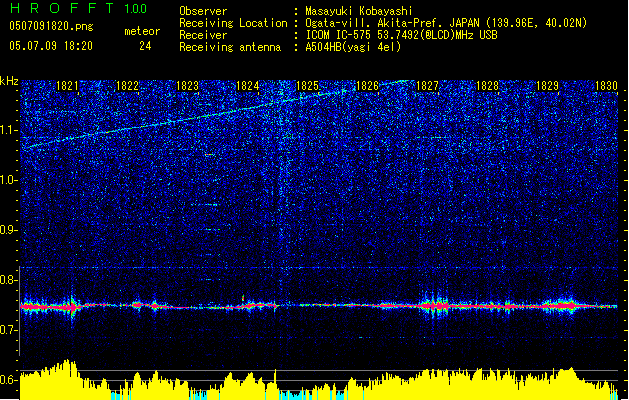Click the 1.1 kHz frequency axis label
This screenshot has height=400, width=629.
click(x=9, y=130)
